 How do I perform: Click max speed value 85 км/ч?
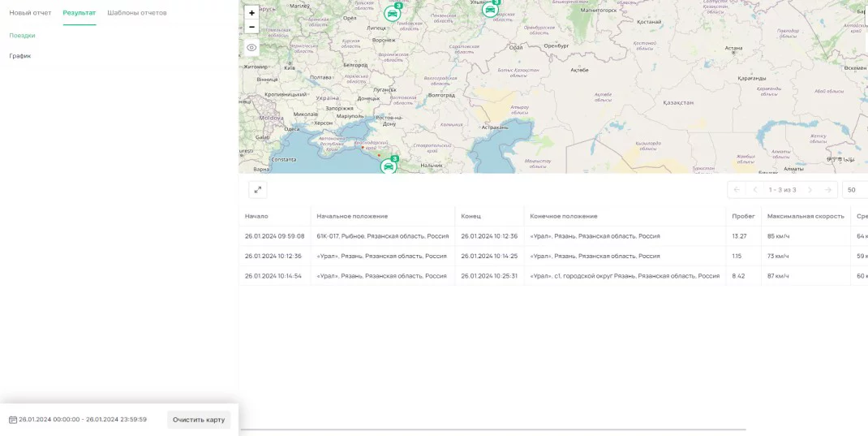tap(778, 236)
